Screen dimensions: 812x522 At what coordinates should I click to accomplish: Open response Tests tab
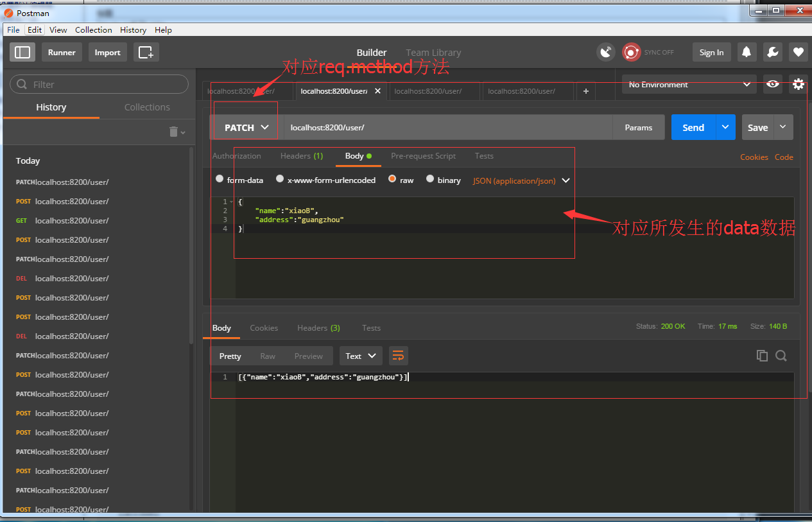click(x=372, y=328)
